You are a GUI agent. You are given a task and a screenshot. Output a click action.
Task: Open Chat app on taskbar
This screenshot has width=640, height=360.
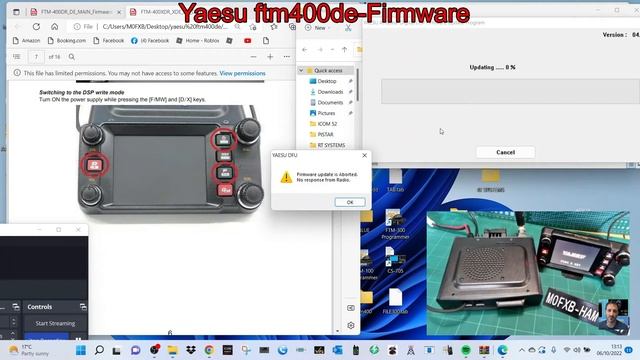click(x=136, y=350)
